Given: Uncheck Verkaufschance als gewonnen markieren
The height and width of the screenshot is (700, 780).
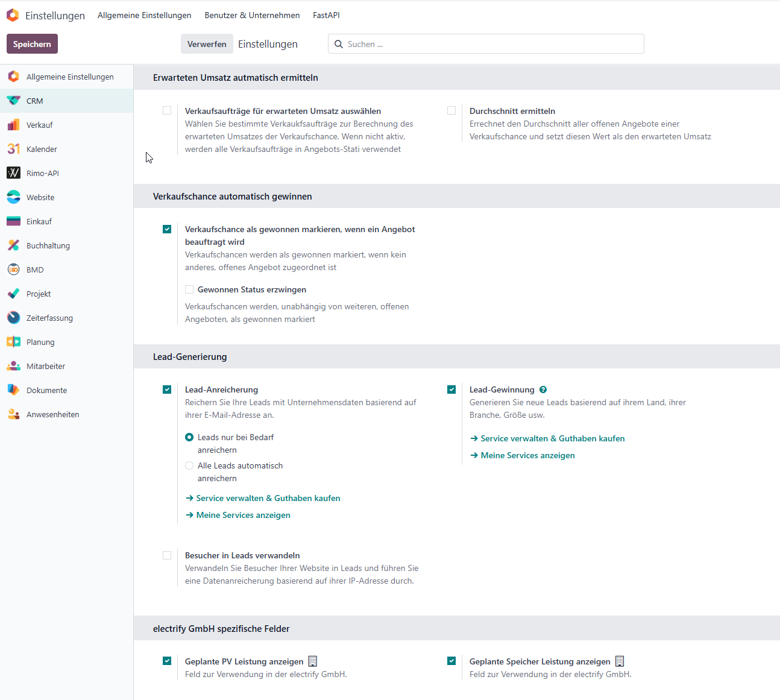Looking at the screenshot, I should pyautogui.click(x=167, y=229).
